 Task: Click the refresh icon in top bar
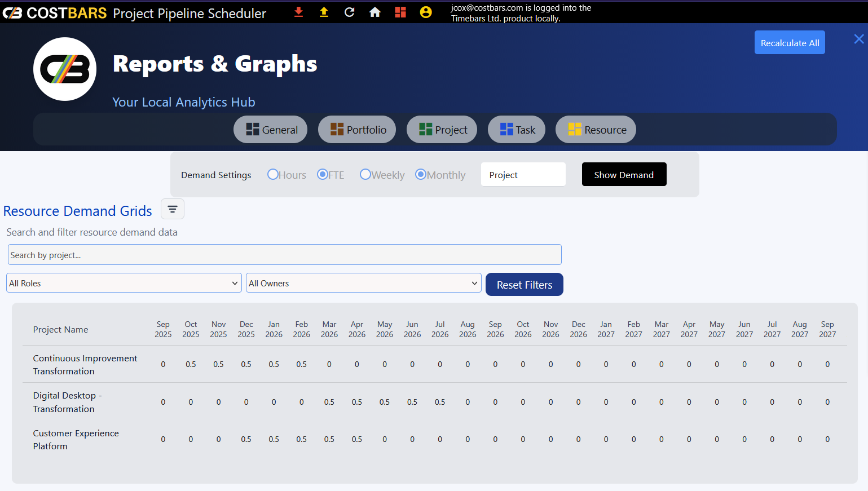pos(350,12)
